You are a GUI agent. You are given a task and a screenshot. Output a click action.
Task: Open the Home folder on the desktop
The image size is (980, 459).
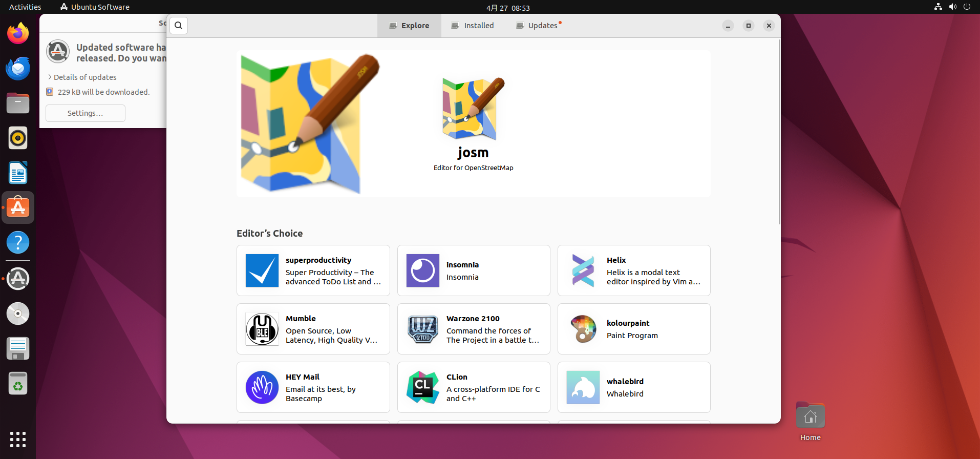pos(811,421)
